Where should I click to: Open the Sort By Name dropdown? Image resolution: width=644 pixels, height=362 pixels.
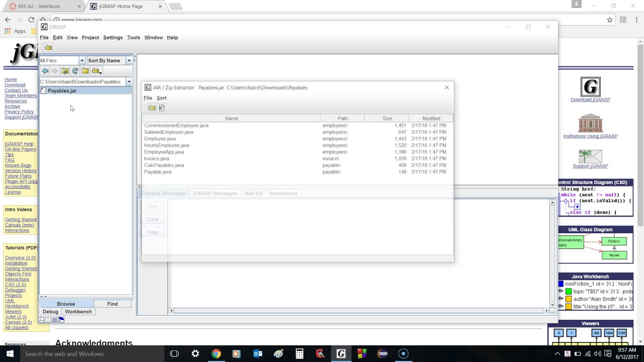tap(129, 60)
